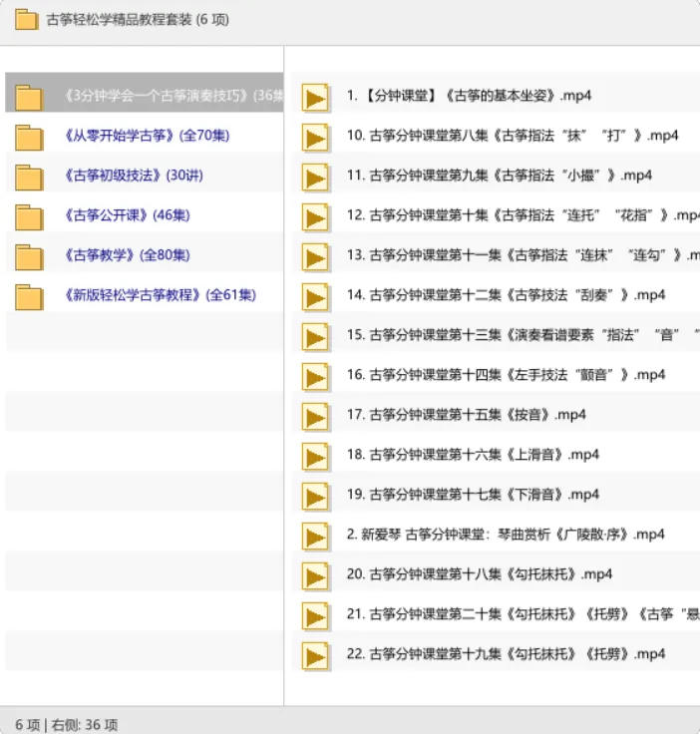Screen dimensions: 700x734
Task: Click video icon of file 12 第十集 连托
Action: (315, 217)
